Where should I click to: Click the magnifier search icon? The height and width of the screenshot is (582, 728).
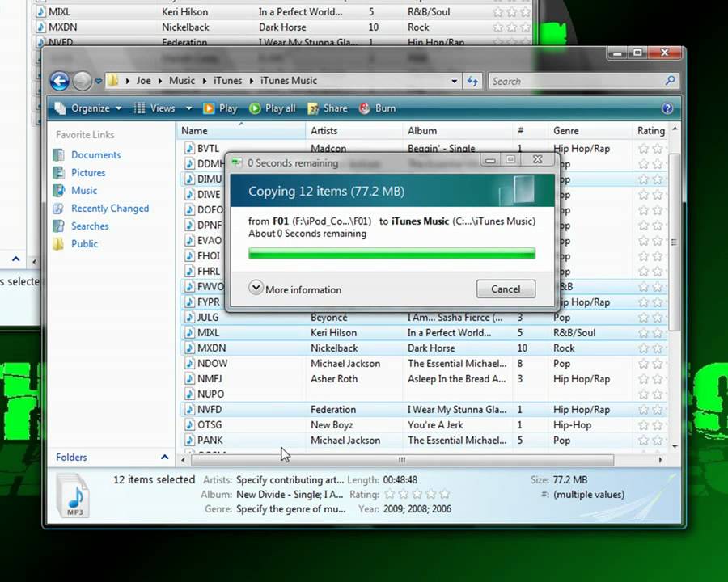pos(670,81)
